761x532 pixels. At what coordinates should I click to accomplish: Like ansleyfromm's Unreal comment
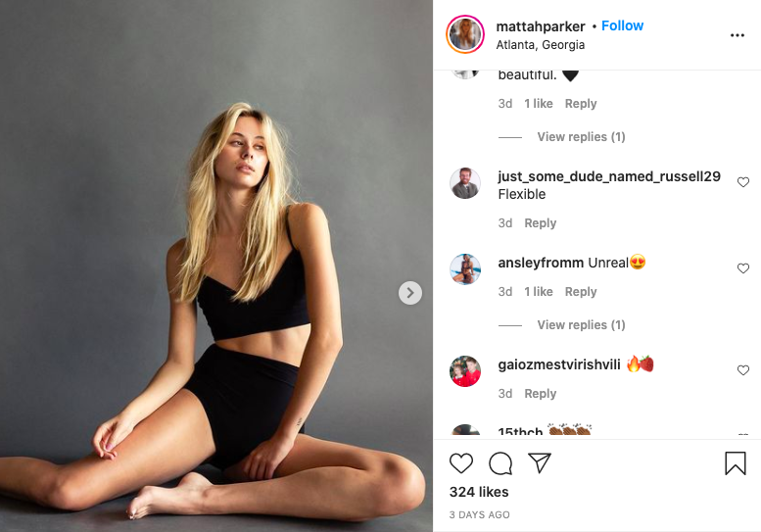click(x=743, y=268)
